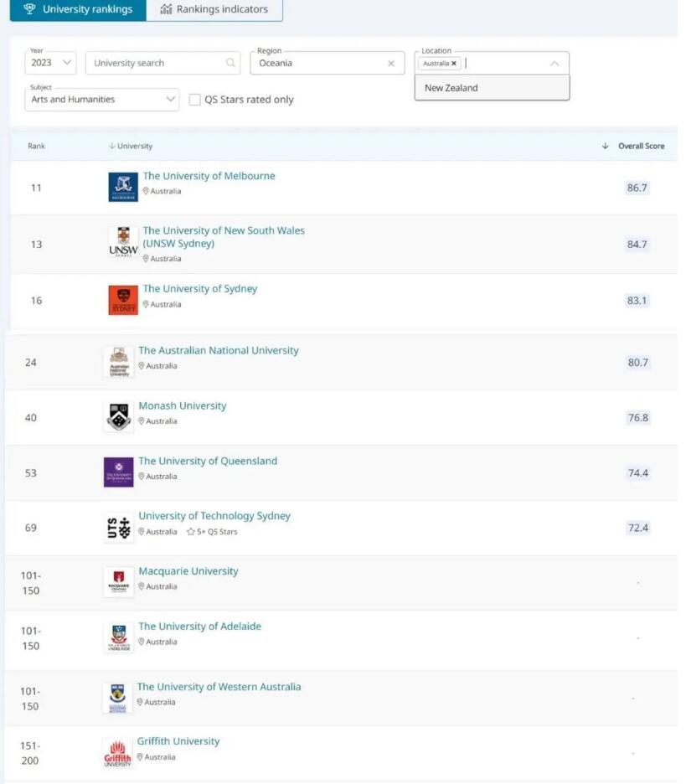Image resolution: width=686 pixels, height=784 pixels.
Task: Open The Australian National University link
Action: click(x=219, y=350)
